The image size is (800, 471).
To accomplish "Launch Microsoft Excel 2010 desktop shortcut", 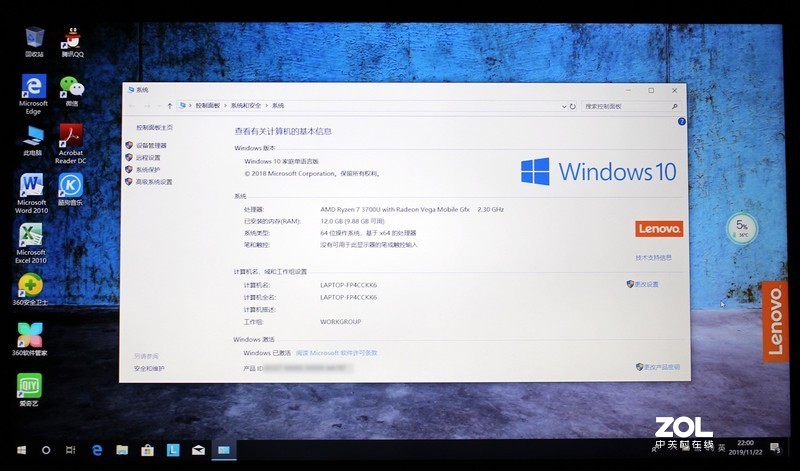I will tap(31, 243).
